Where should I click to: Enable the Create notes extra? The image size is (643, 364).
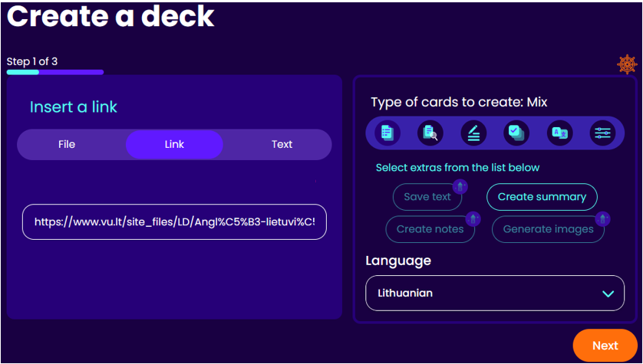430,229
